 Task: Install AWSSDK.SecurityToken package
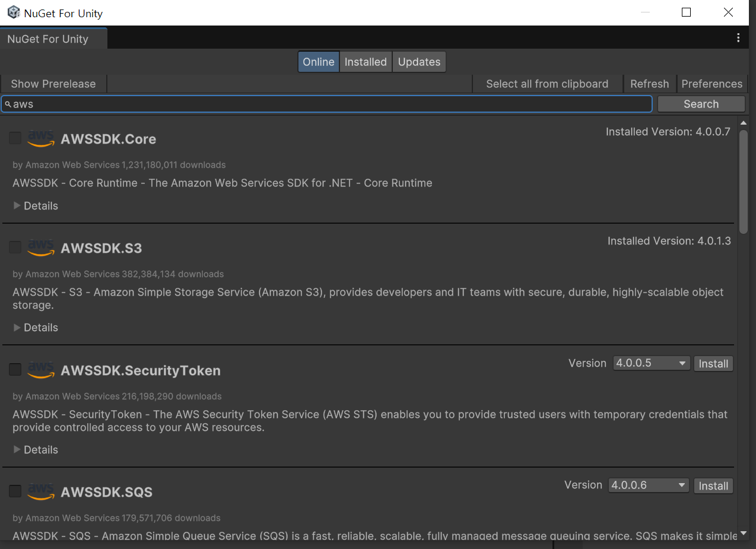(x=713, y=364)
